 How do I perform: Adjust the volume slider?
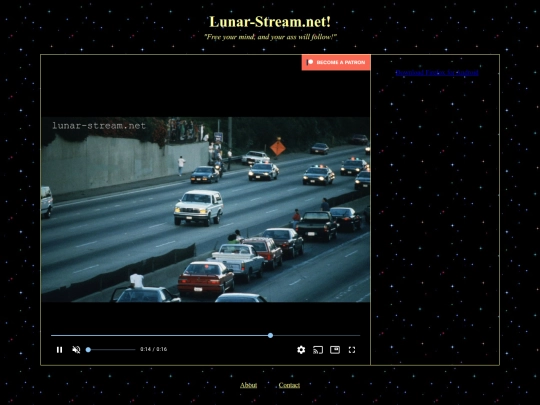pos(110,350)
